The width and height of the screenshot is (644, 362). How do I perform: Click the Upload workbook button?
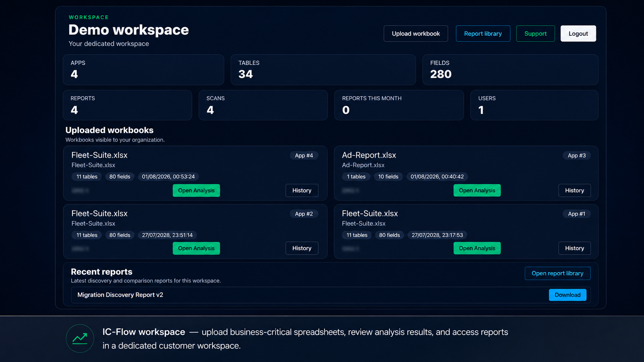[x=416, y=33]
